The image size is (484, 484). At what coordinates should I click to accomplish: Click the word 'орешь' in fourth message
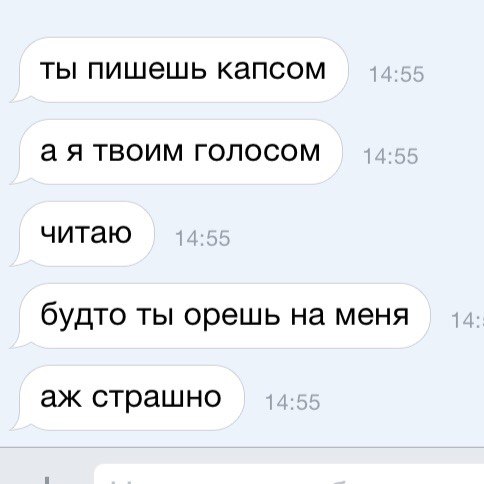[x=232, y=317]
